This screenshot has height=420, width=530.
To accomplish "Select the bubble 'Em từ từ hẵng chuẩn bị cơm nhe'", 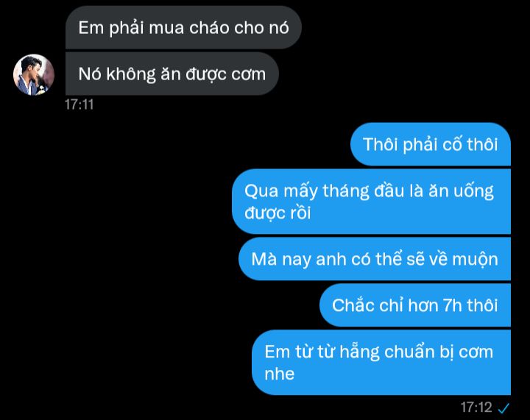I will [x=381, y=363].
